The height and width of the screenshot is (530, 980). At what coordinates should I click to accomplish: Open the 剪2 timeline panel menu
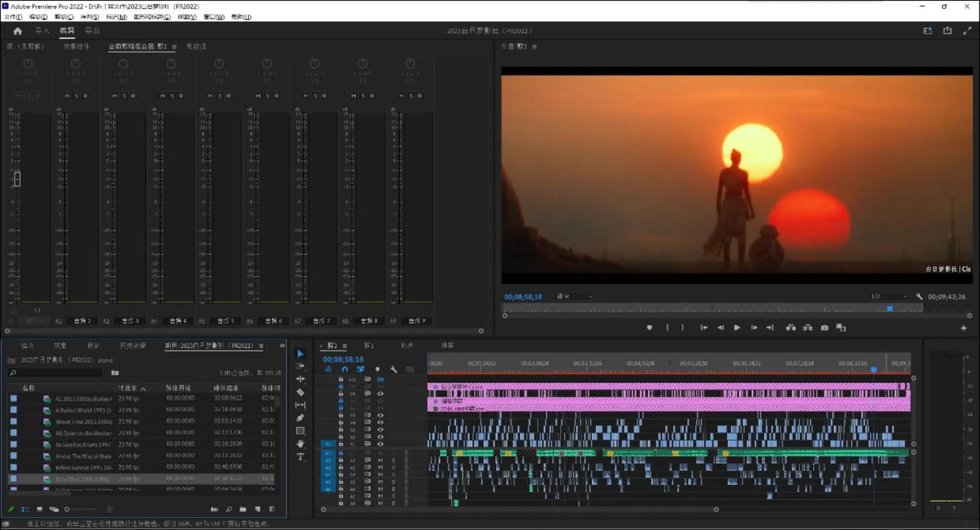pos(344,346)
